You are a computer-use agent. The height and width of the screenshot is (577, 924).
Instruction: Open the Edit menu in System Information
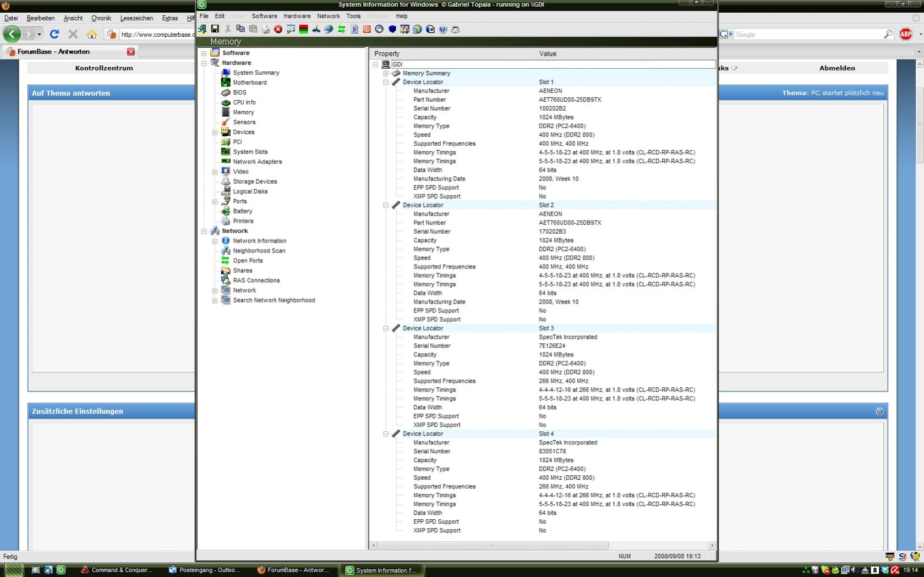tap(220, 16)
